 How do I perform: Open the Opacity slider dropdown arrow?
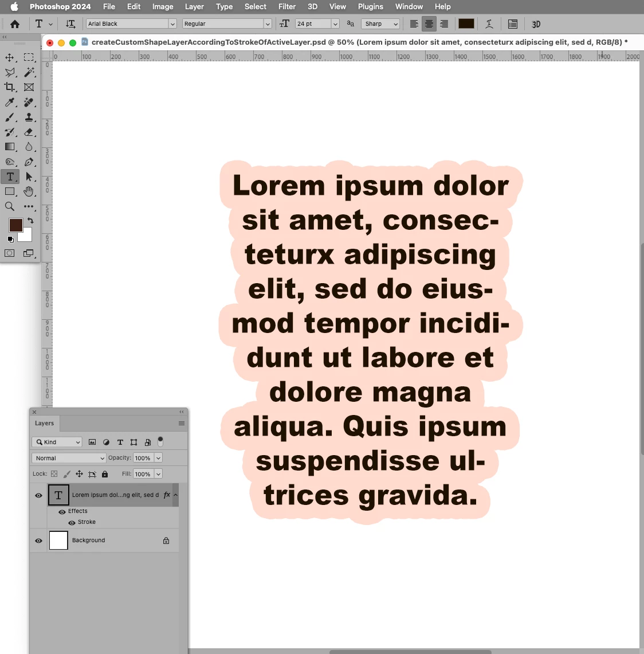pos(158,458)
